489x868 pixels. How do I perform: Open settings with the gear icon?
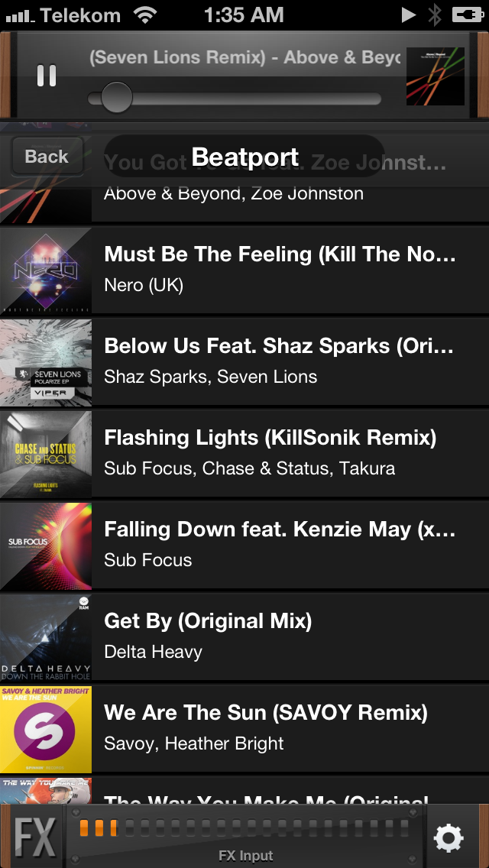(x=448, y=838)
